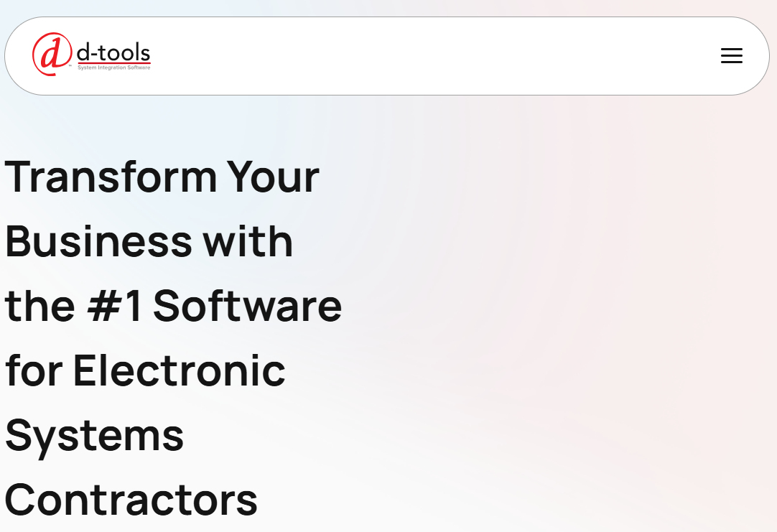The width and height of the screenshot is (777, 532).
Task: Click the letter d in d-tools wordmark
Action: [x=84, y=52]
